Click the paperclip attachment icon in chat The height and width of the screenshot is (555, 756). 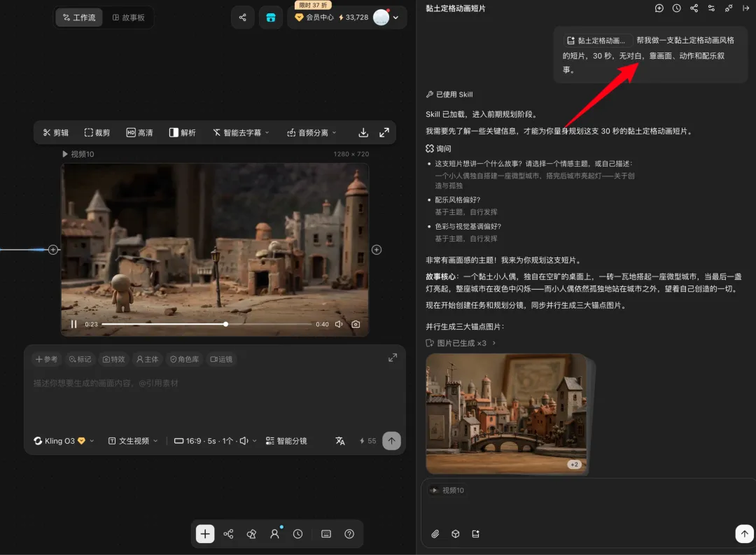[435, 534]
